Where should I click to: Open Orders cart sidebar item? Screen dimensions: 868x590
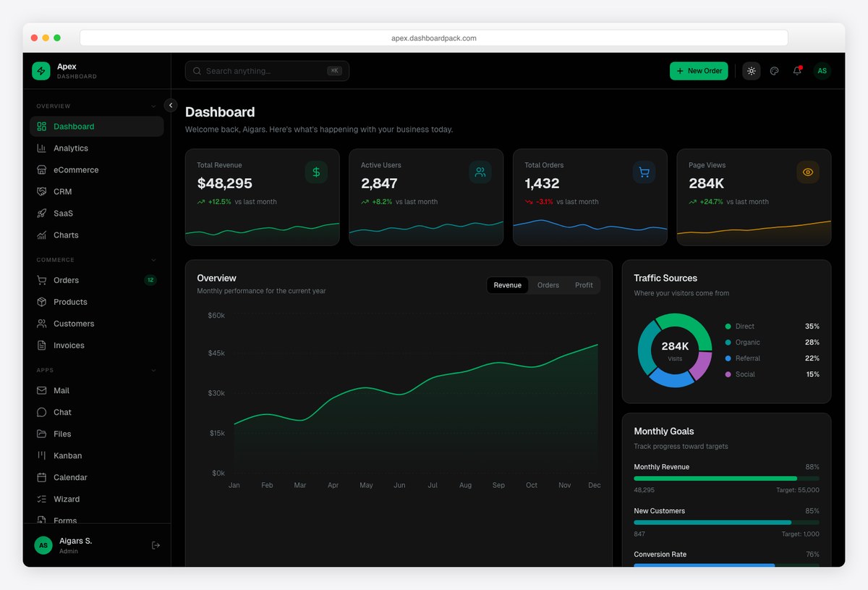coord(97,280)
